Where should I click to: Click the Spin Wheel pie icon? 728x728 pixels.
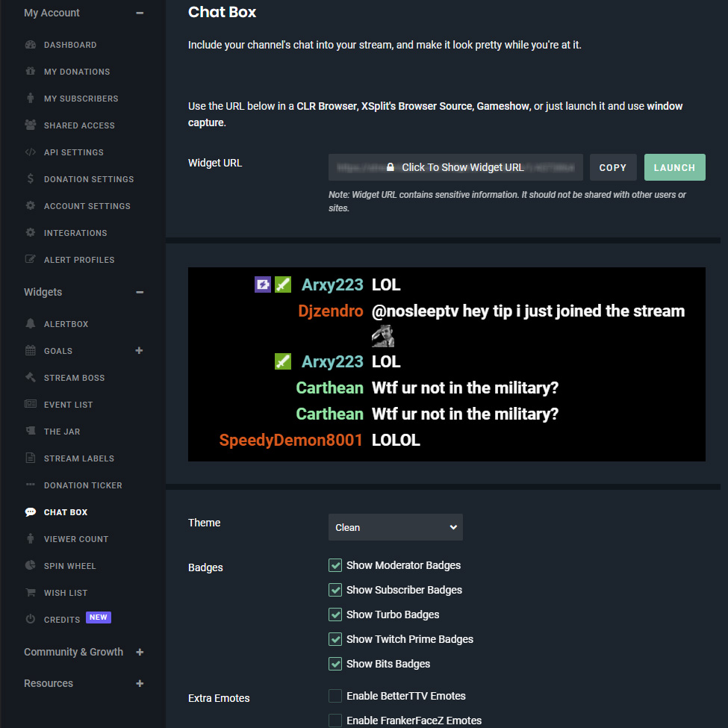31,566
